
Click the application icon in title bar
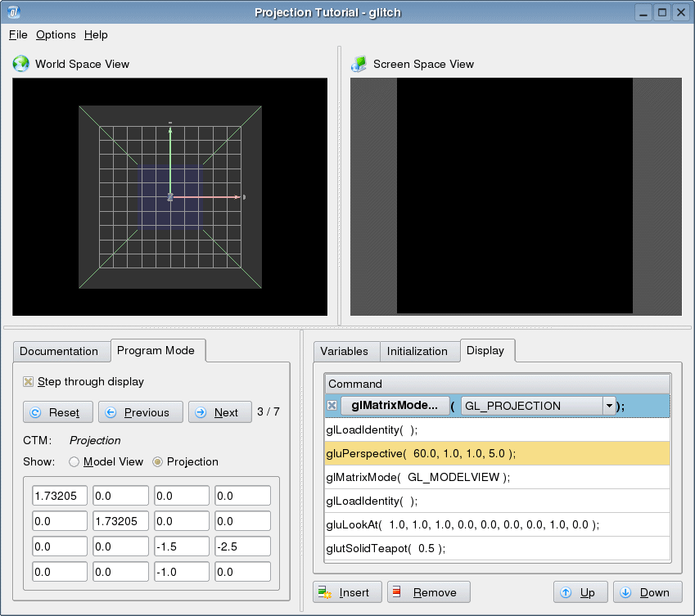click(14, 12)
